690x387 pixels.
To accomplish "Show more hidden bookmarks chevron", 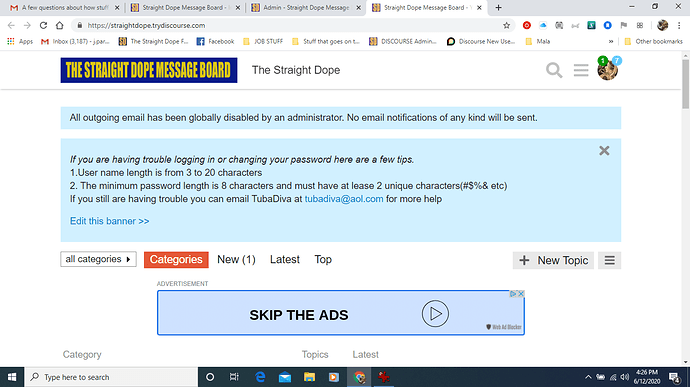I will click(x=611, y=41).
